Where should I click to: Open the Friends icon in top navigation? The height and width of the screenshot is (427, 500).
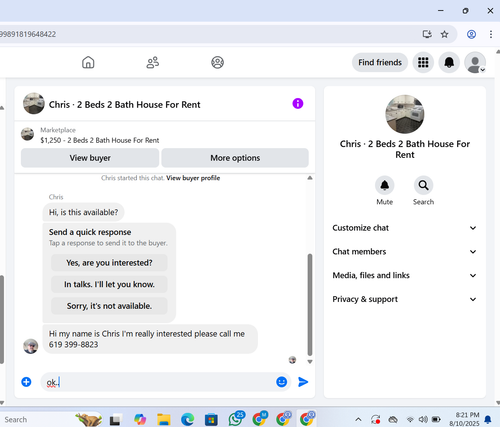153,62
